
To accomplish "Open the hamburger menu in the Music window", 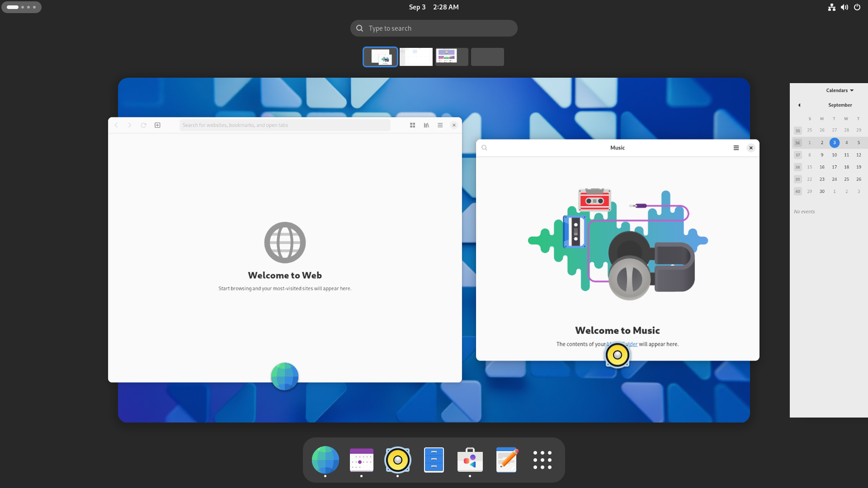I will (736, 148).
